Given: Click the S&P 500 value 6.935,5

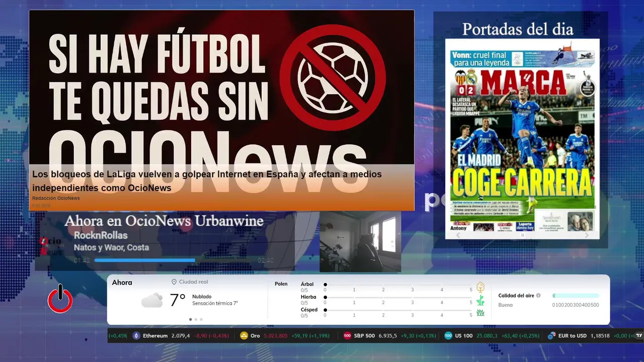Looking at the screenshot, I should (388, 336).
